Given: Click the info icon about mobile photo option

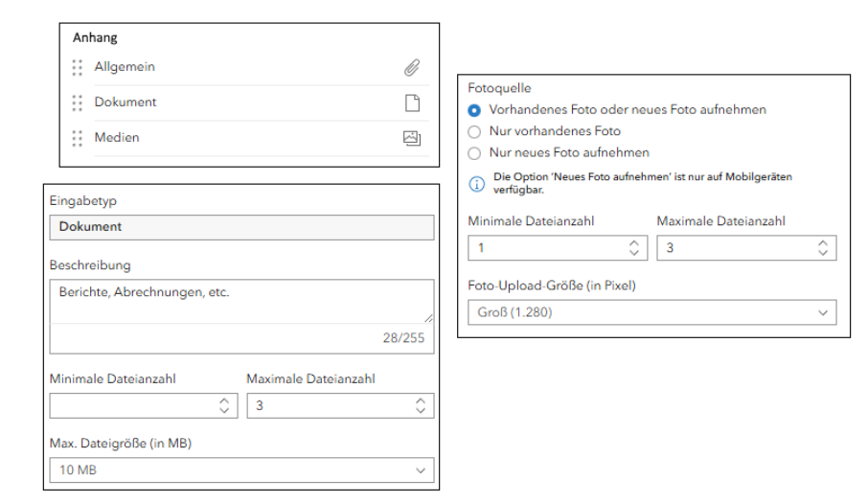Looking at the screenshot, I should [476, 184].
